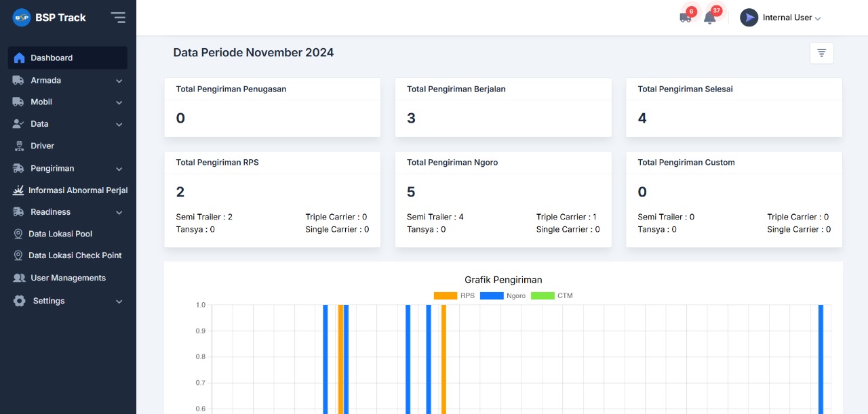
Task: Open the truck notifications icon with badge 6
Action: 686,18
